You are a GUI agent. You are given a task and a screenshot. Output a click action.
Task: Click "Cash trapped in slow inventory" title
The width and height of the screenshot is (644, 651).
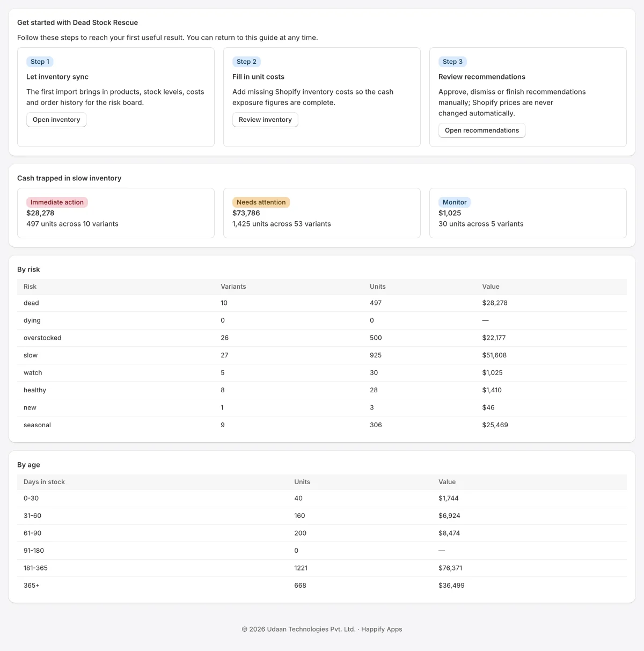pos(69,178)
